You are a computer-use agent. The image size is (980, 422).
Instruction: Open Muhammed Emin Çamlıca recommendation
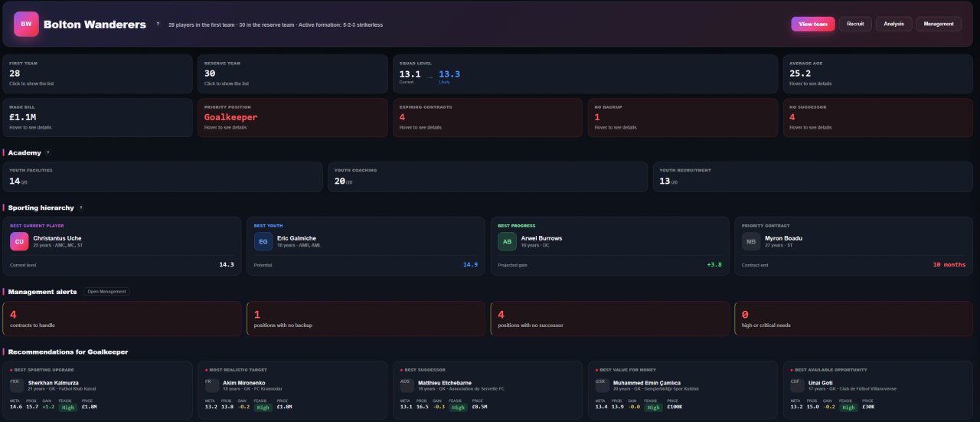(x=683, y=391)
